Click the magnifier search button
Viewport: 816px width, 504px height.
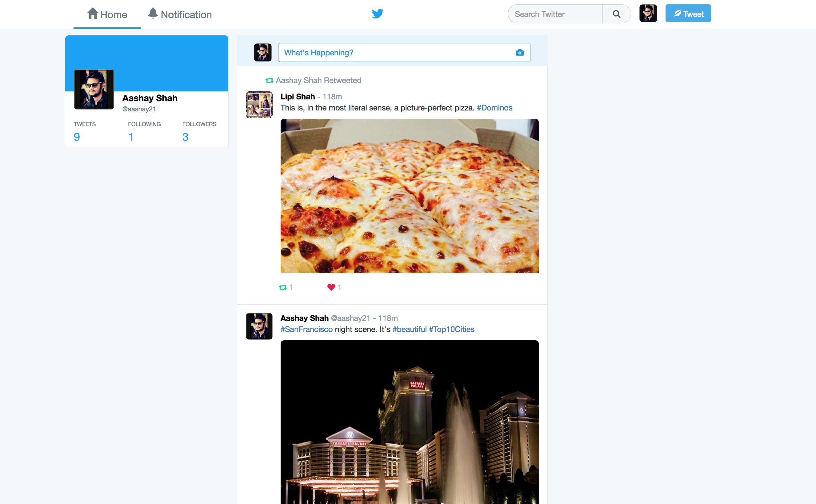pyautogui.click(x=617, y=14)
